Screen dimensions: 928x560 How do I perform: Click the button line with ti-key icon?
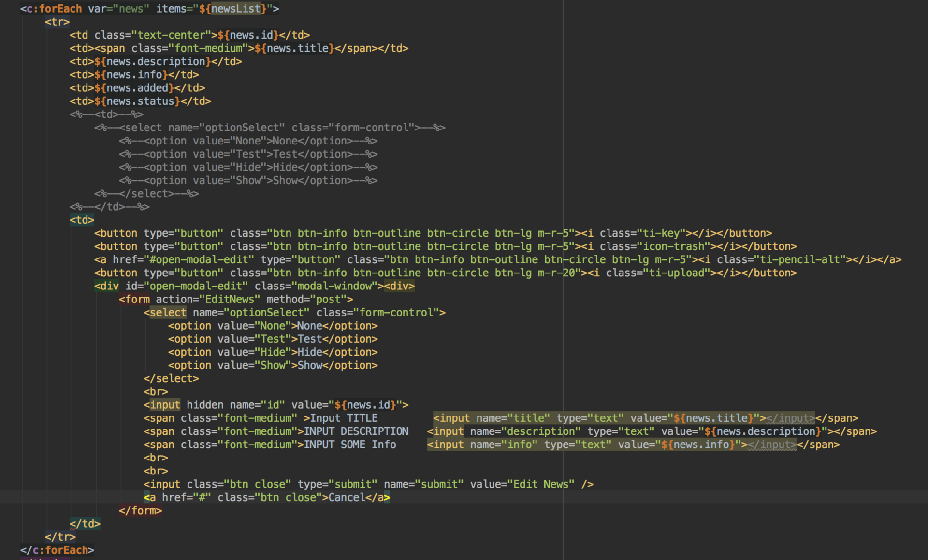pyautogui.click(x=433, y=233)
